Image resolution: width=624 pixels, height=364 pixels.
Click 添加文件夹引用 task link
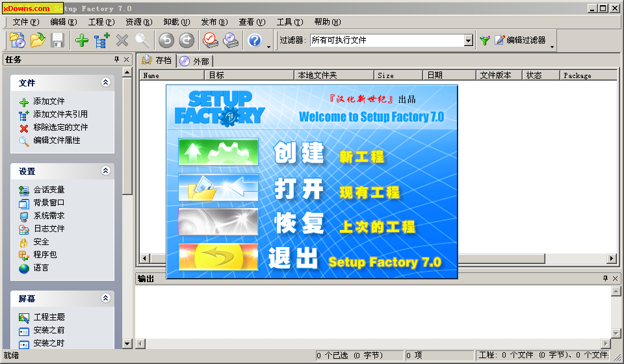(x=60, y=114)
